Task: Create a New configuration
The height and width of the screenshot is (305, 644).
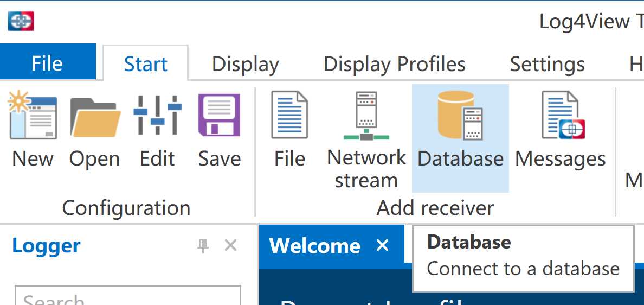Action: click(x=33, y=130)
